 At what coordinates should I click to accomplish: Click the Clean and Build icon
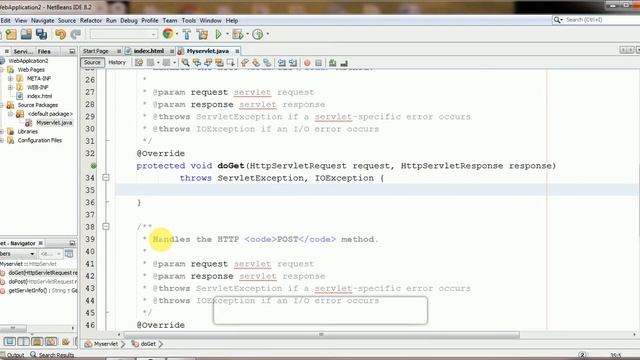tap(202, 35)
